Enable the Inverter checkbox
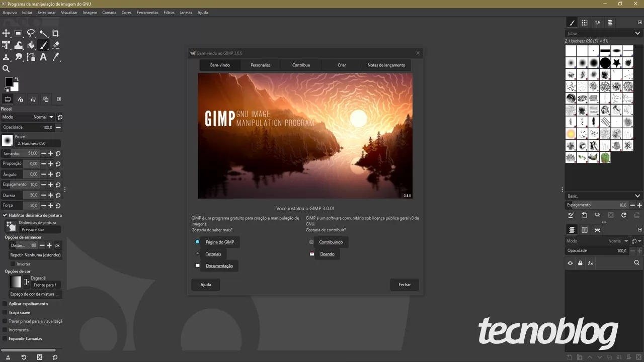This screenshot has width=644, height=362. pyautogui.click(x=13, y=264)
